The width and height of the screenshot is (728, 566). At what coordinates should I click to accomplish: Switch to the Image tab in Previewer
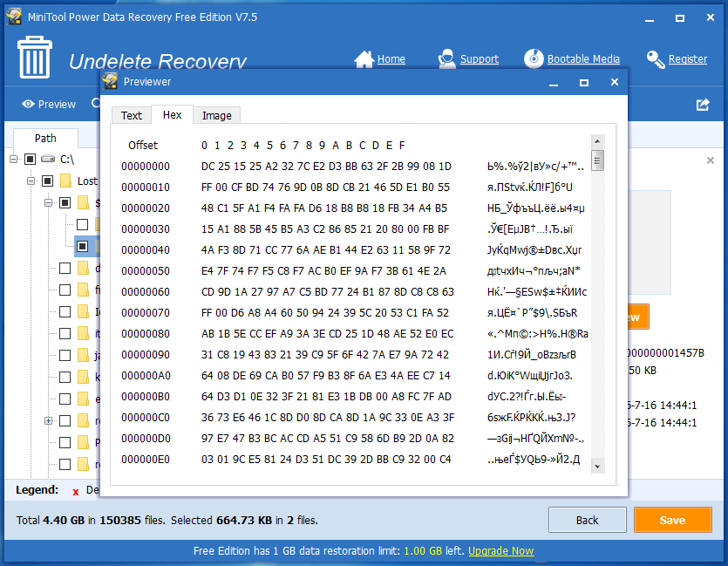click(x=217, y=115)
